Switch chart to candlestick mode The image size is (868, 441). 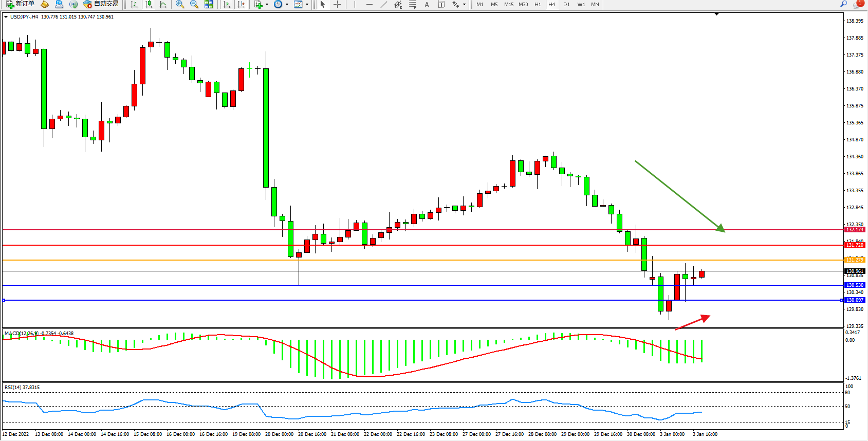pyautogui.click(x=149, y=4)
